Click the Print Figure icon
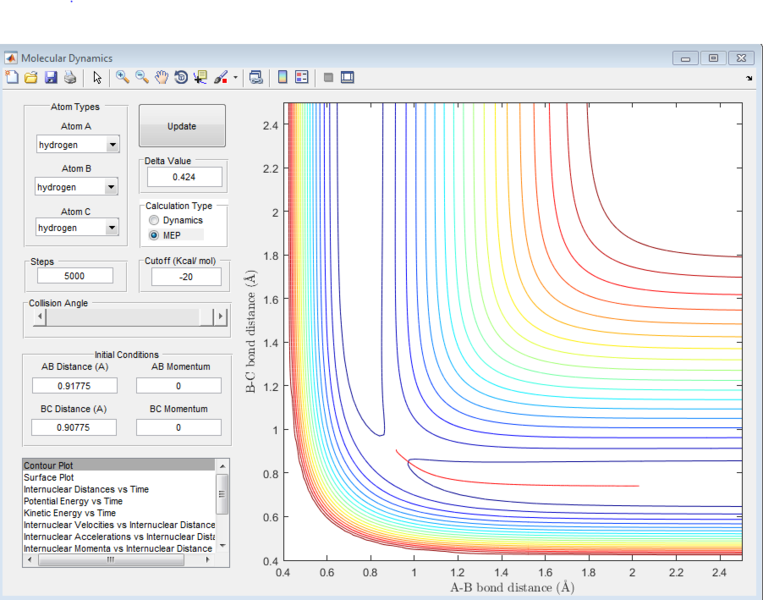The width and height of the screenshot is (763, 600). click(69, 77)
